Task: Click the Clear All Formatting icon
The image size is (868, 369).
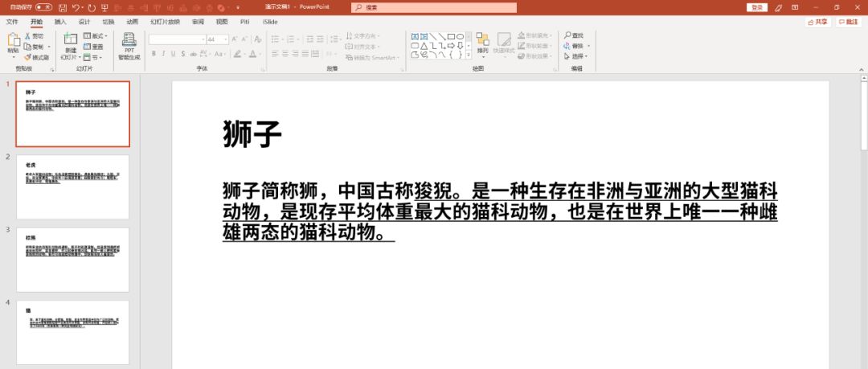Action: pos(258,39)
